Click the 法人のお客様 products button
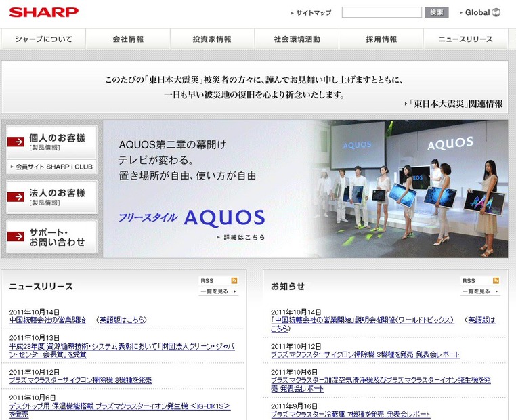 point(51,197)
